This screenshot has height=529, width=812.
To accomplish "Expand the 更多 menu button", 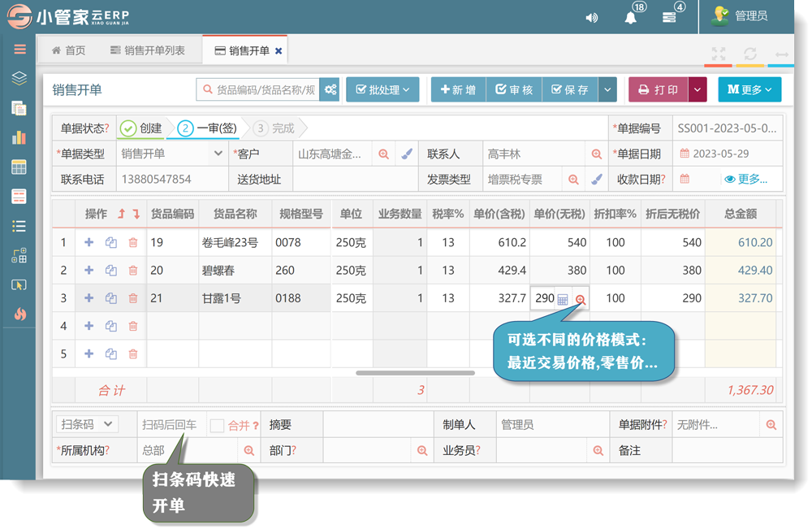I will (749, 89).
